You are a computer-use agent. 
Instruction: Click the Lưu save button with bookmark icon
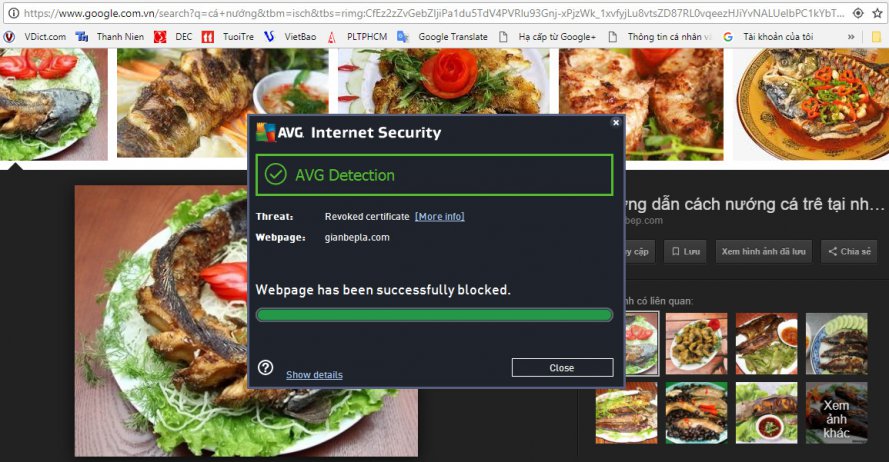686,252
